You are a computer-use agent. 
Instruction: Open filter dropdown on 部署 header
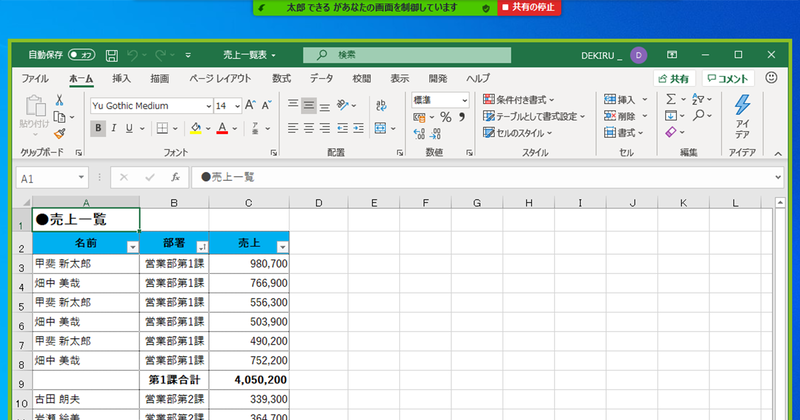click(x=202, y=247)
